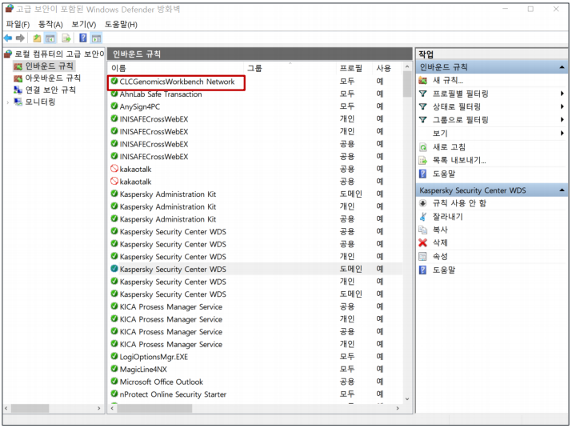Toggle the Show/Hide console tree icon
Viewport: 572px width, 429px height.
[50, 38]
